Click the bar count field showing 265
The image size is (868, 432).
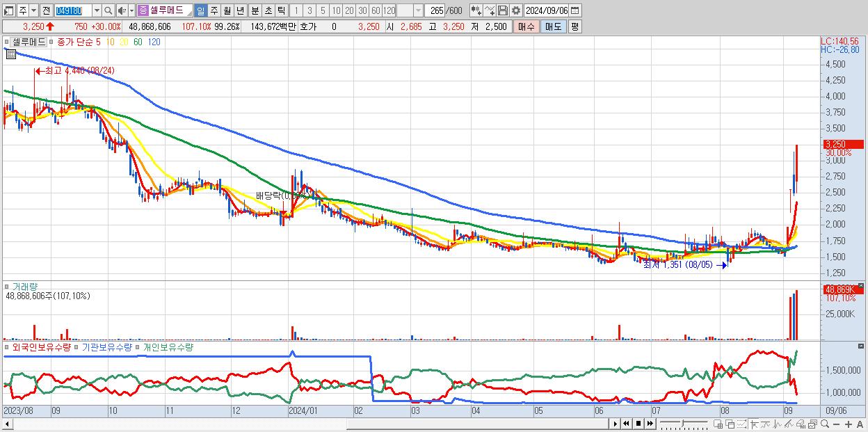tap(435, 11)
